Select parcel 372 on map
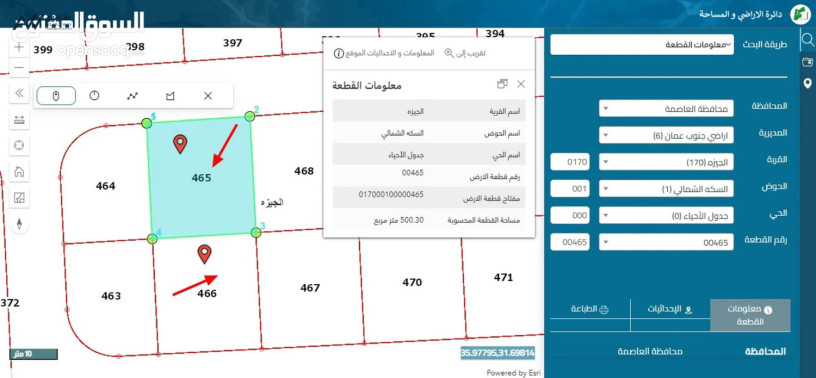The width and height of the screenshot is (816, 378). pos(10,303)
